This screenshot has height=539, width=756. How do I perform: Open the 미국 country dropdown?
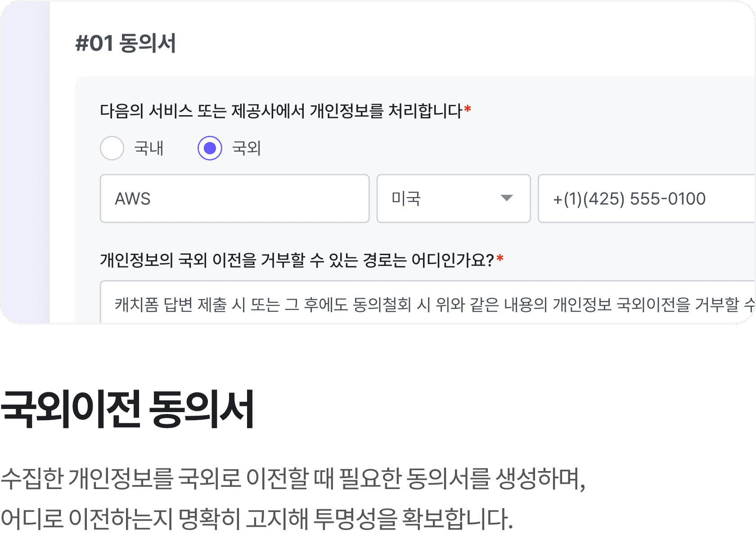pos(454,198)
